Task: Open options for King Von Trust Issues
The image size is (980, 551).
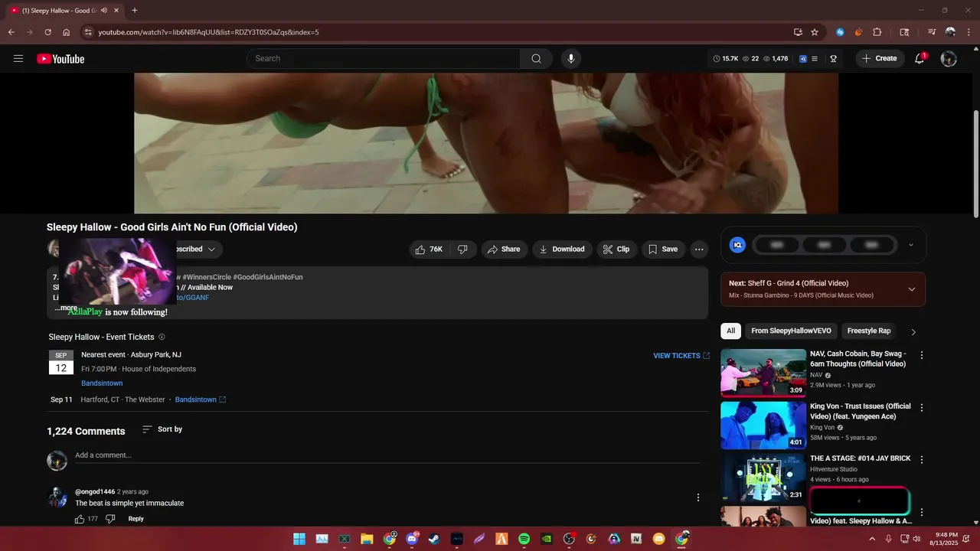Action: 922,408
